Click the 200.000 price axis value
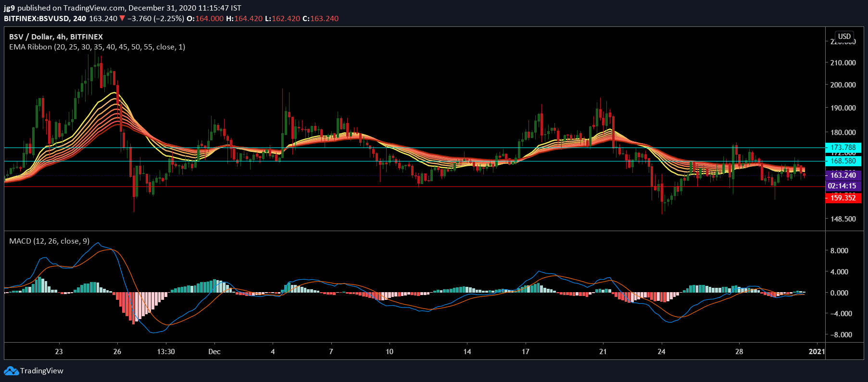868x382 pixels. coord(843,85)
